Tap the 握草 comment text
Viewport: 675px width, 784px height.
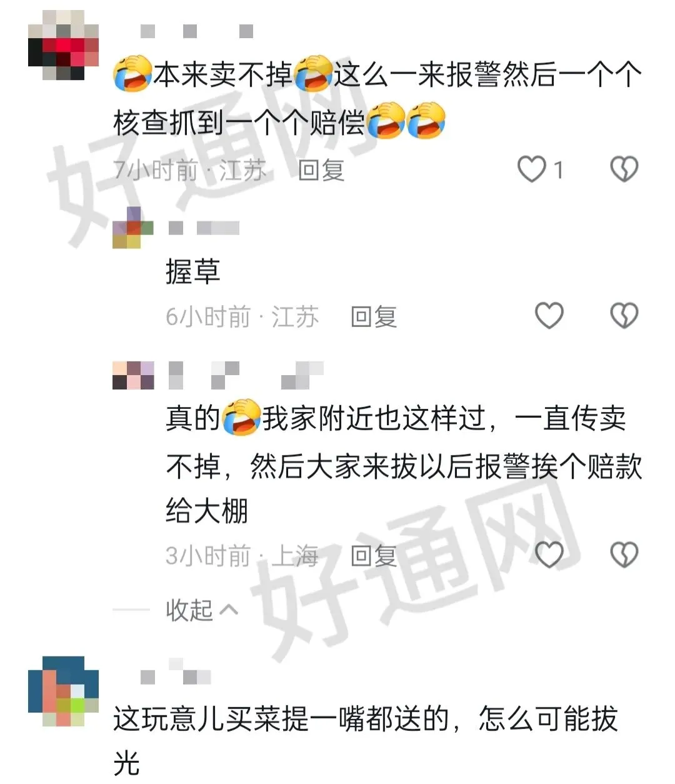[193, 271]
